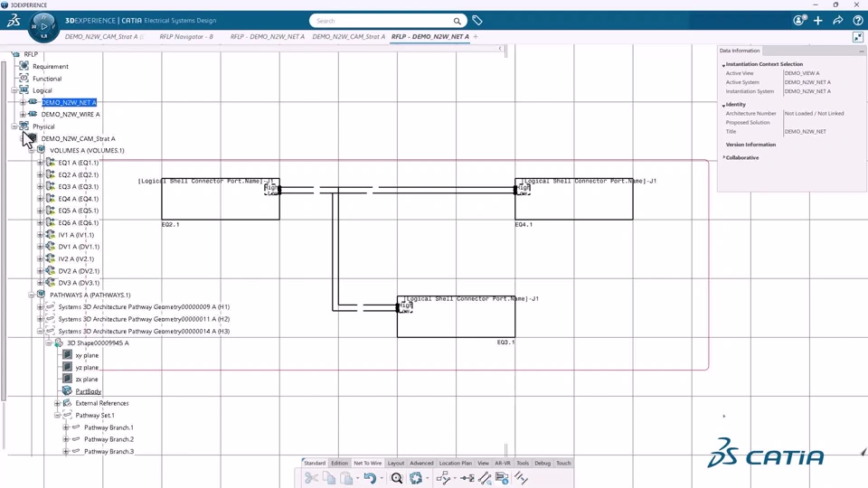Collapse the Identity section
The image size is (868, 488).
tap(723, 105)
